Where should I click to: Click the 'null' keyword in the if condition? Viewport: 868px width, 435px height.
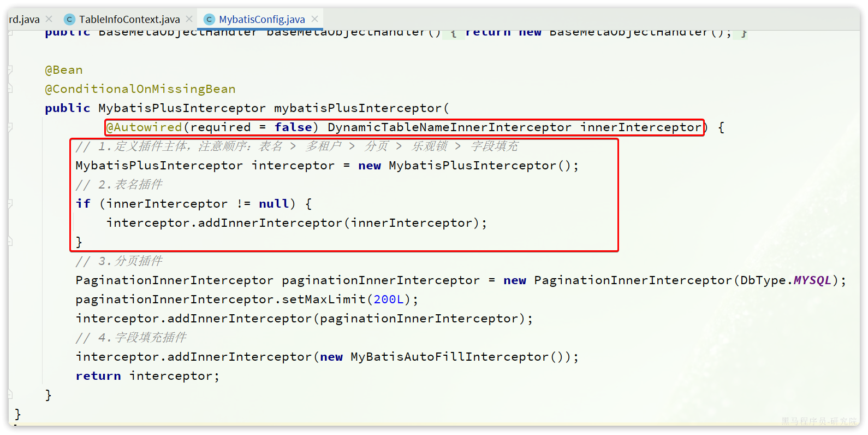click(x=274, y=203)
